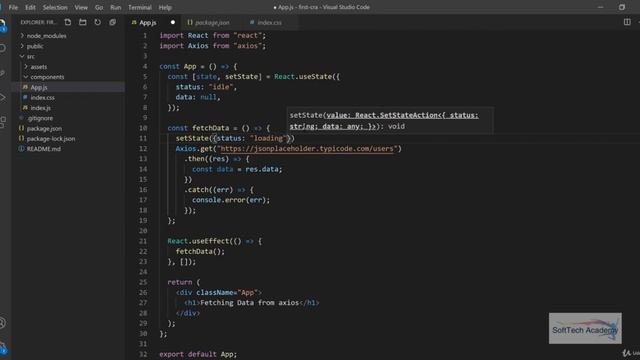Expand the assets folder
This screenshot has width=640, height=360.
point(38,67)
